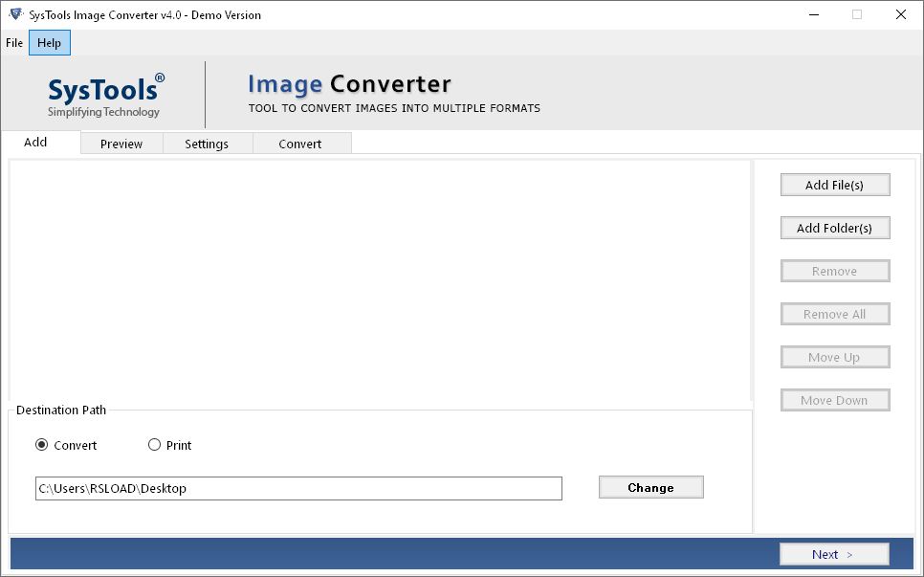The image size is (924, 577).
Task: Open the Convert tab
Action: [300, 143]
